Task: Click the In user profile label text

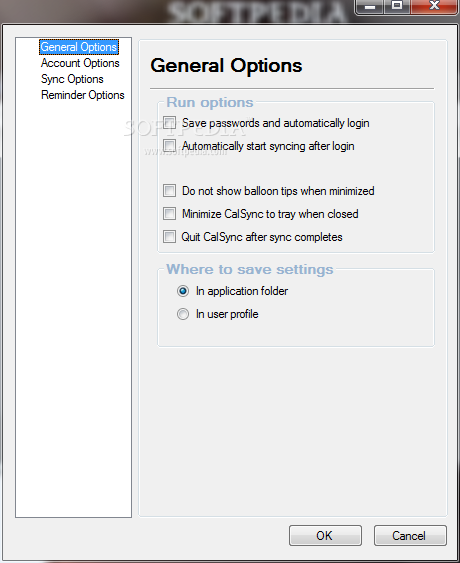Action: (x=227, y=314)
